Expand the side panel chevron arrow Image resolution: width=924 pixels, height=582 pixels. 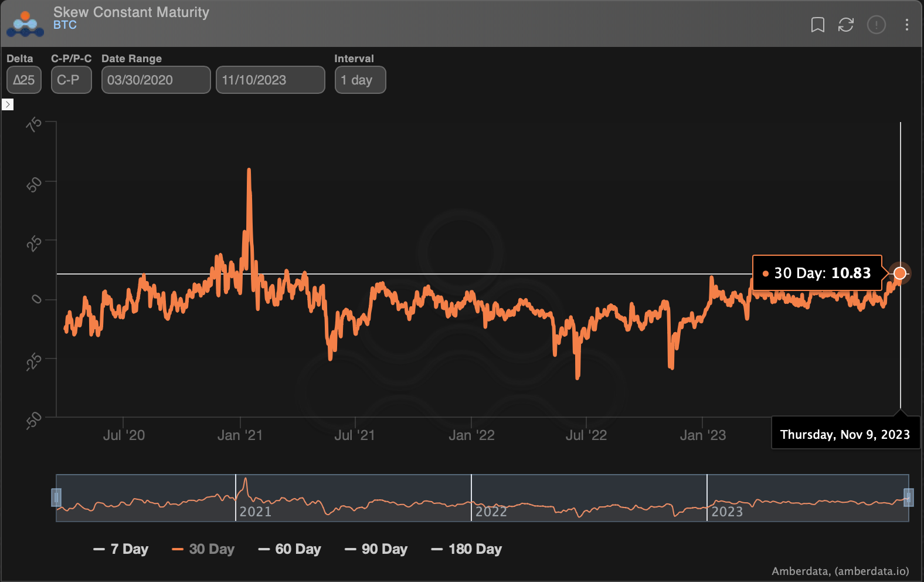8,104
